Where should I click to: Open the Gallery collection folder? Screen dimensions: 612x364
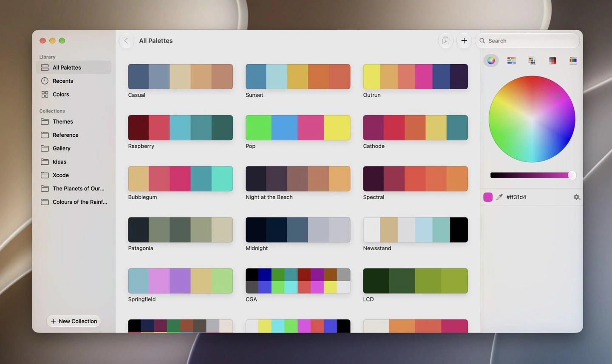74,148
